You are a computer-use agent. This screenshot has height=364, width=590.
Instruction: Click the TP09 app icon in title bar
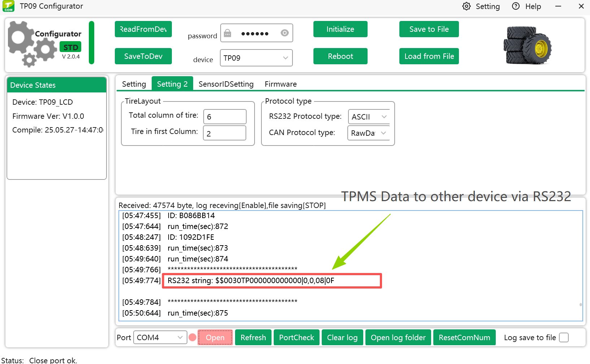click(8, 6)
